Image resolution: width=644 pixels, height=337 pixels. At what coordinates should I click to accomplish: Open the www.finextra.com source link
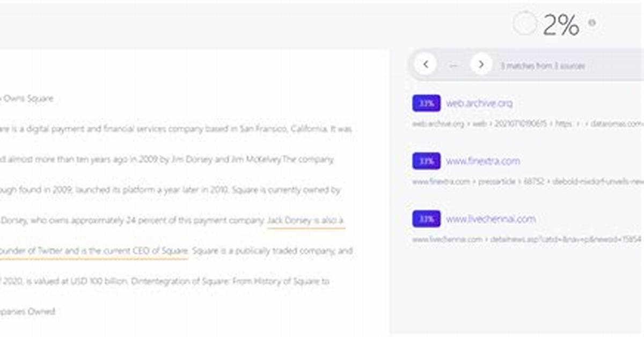click(x=483, y=161)
